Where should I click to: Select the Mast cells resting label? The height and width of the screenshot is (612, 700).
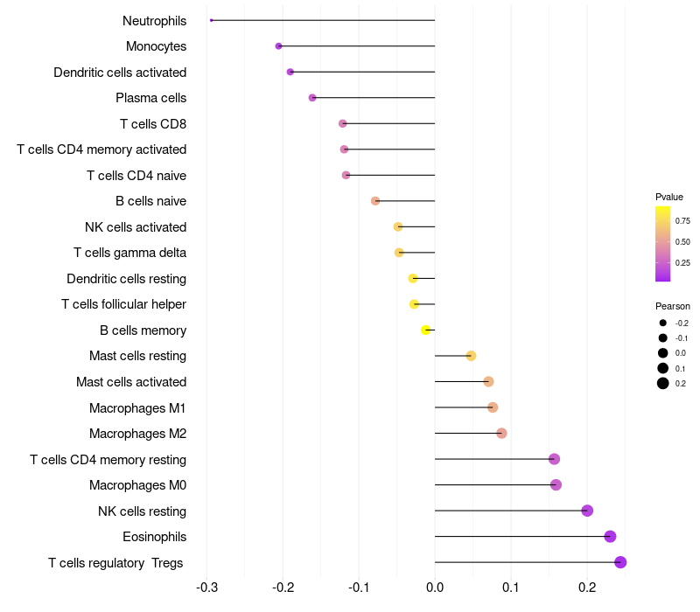pyautogui.click(x=137, y=356)
